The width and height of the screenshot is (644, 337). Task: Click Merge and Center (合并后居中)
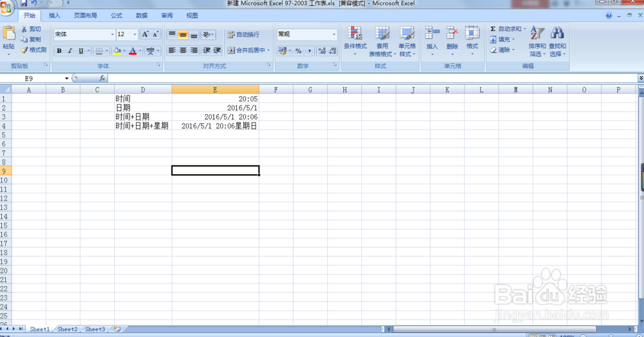(x=249, y=50)
